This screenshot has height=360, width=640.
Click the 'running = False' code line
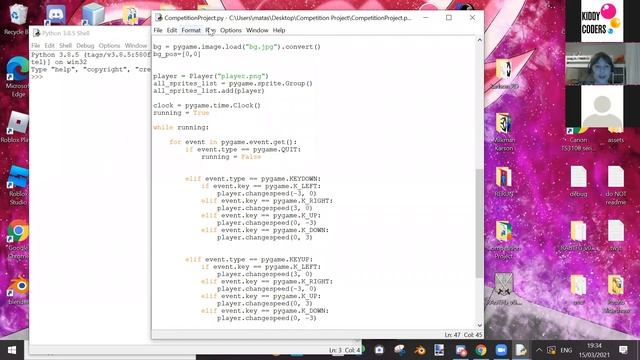[x=231, y=157]
